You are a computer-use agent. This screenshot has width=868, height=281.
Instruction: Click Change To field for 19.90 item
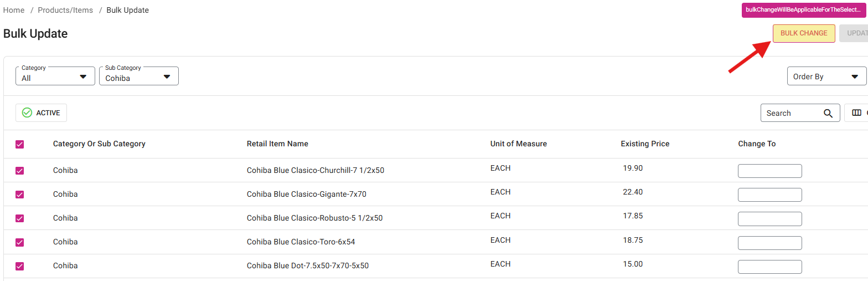pyautogui.click(x=769, y=171)
